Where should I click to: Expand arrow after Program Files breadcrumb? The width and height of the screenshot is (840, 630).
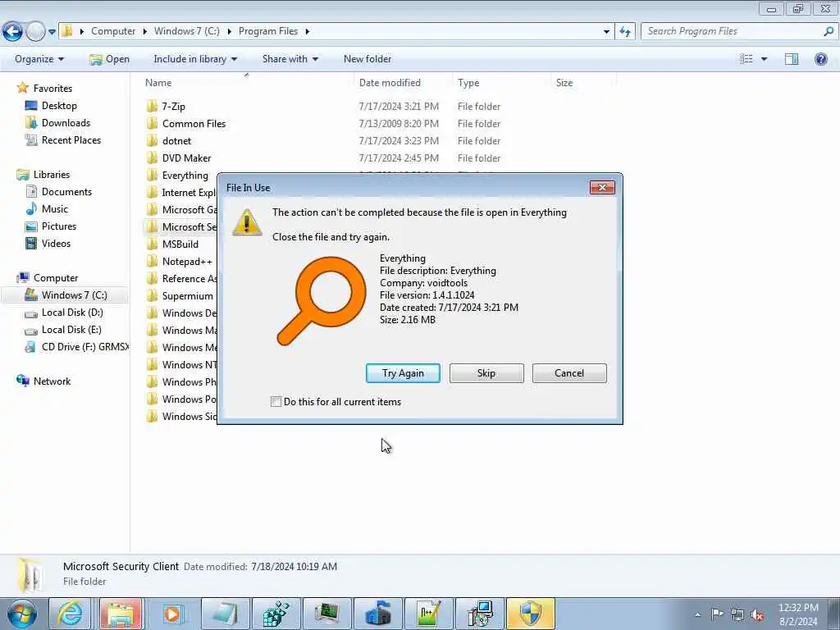click(308, 32)
